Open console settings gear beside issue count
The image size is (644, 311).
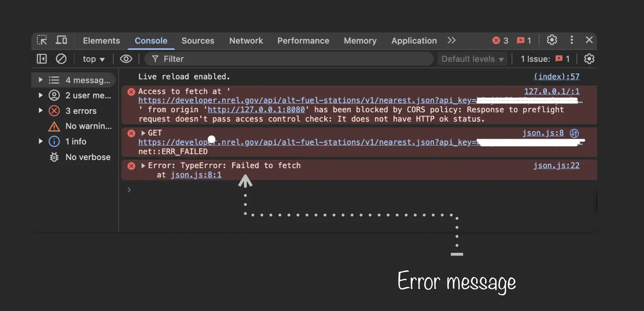click(x=589, y=59)
